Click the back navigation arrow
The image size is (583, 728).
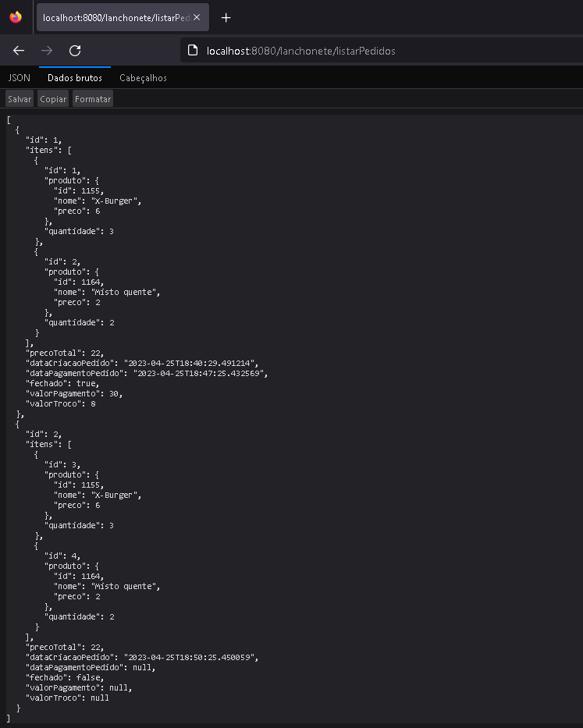pyautogui.click(x=19, y=50)
